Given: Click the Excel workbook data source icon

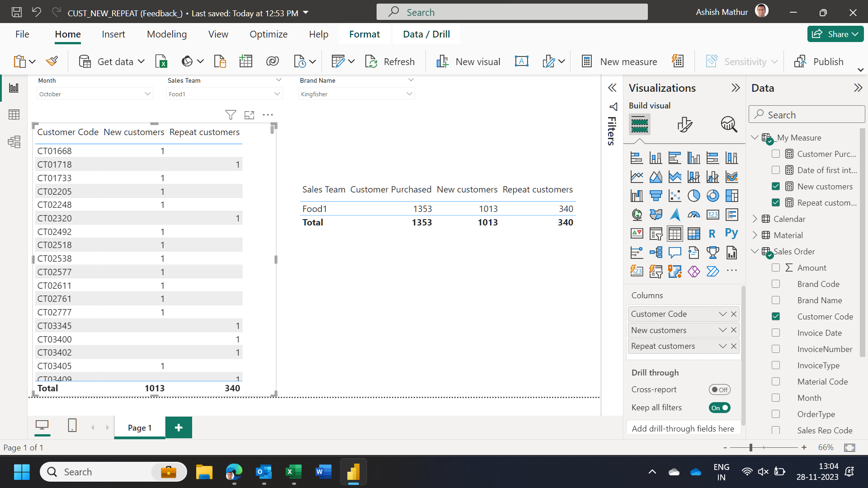Looking at the screenshot, I should coord(161,61).
